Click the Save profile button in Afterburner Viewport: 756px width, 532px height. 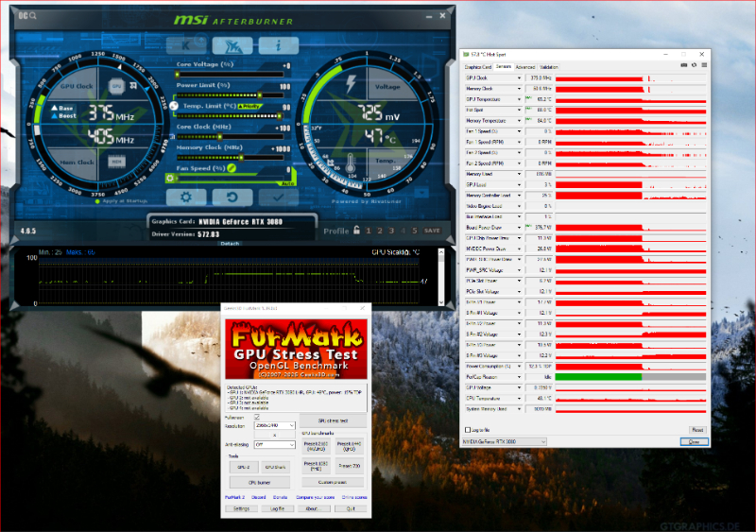[x=432, y=231]
